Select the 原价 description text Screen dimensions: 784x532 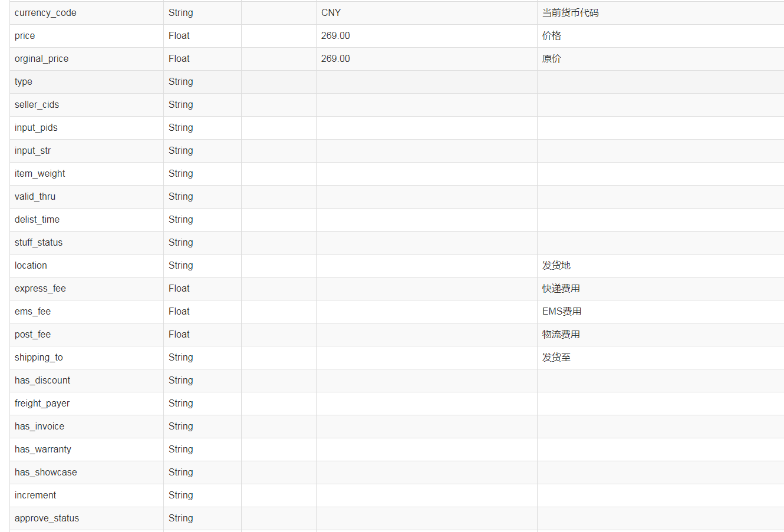point(552,59)
